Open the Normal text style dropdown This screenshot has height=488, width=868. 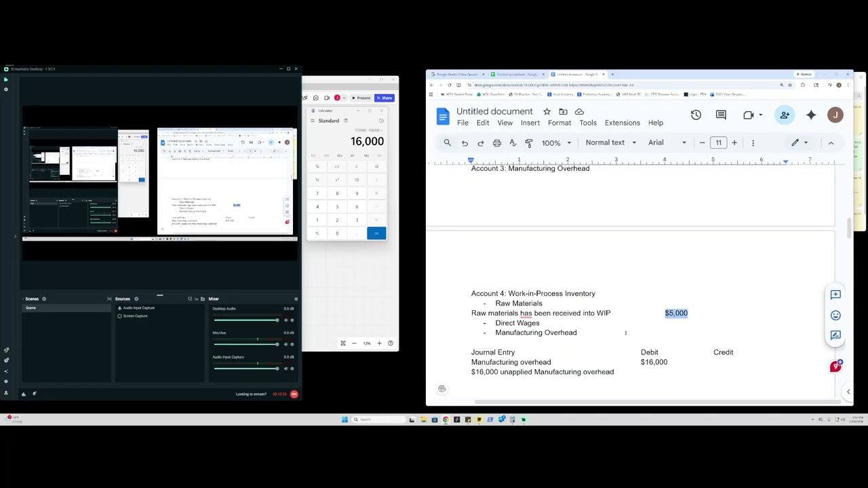point(611,143)
